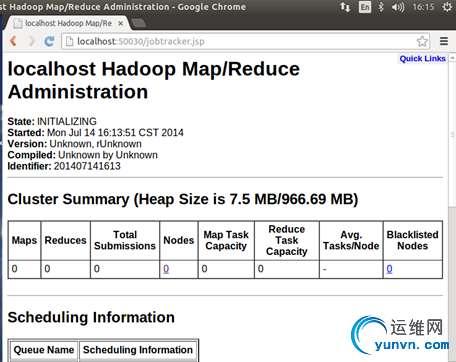Click the browser forward arrow

pyautogui.click(x=32, y=41)
